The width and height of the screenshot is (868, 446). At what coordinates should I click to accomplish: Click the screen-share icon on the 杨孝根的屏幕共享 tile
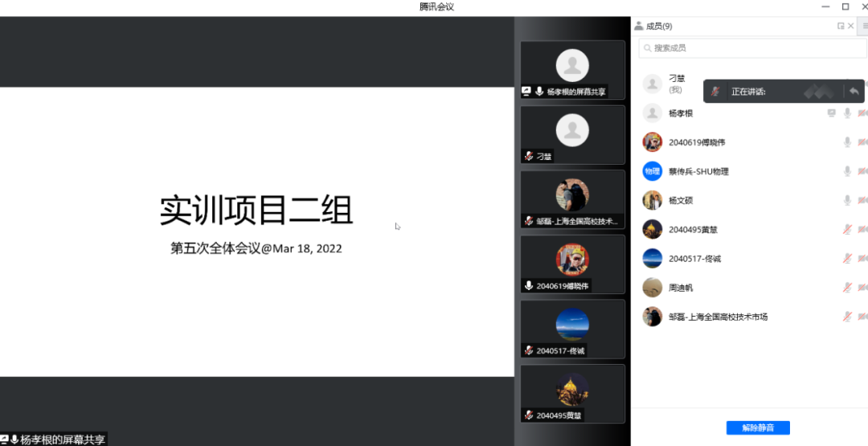[526, 92]
